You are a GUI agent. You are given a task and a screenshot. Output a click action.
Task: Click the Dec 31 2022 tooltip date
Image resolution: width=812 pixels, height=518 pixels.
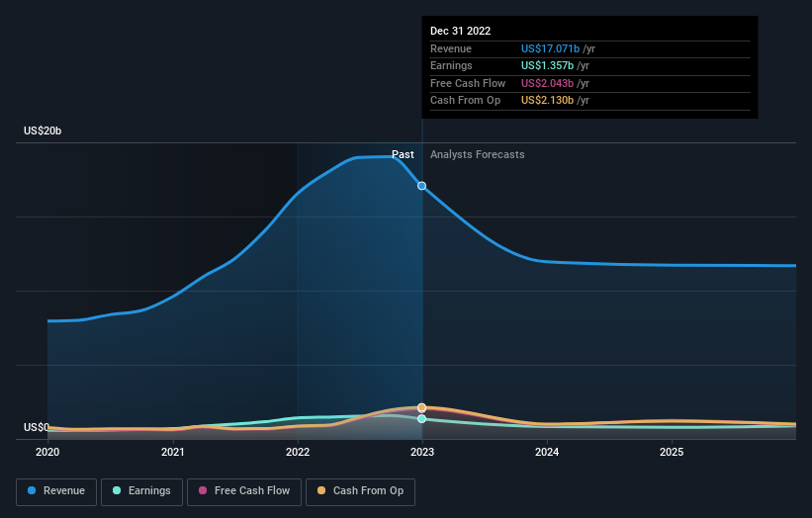coord(460,31)
